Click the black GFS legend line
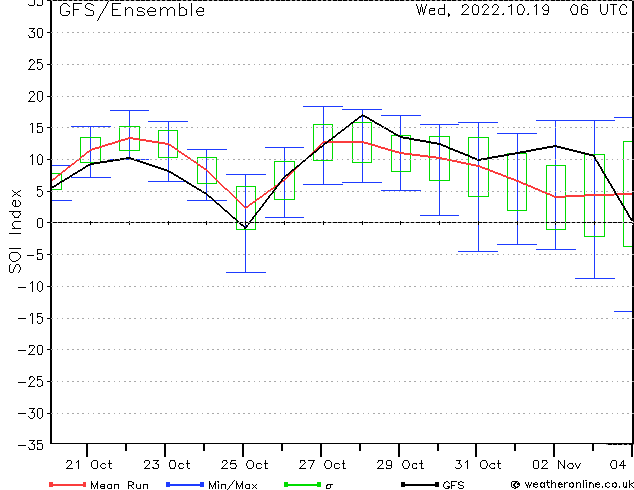This screenshot has width=634, height=490. click(420, 484)
